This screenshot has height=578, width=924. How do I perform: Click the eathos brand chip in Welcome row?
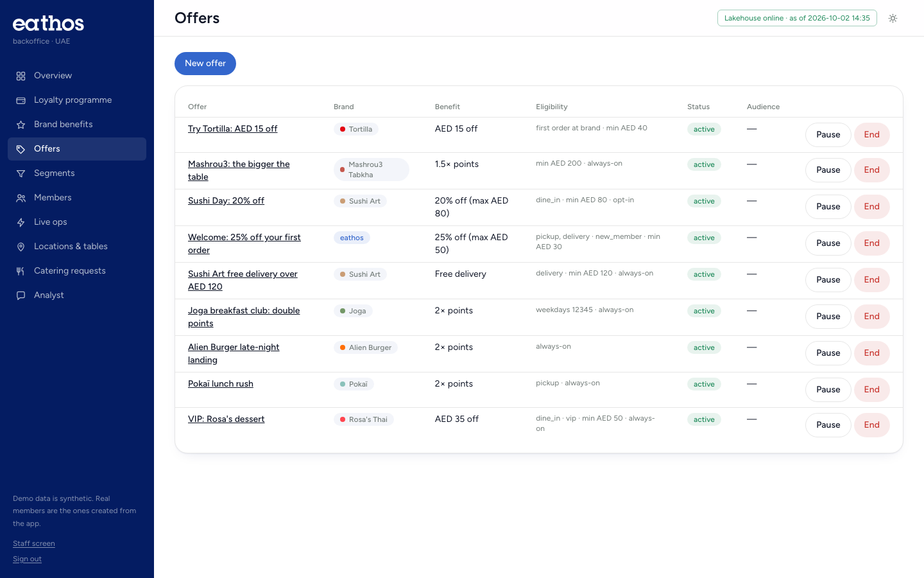[x=352, y=238]
